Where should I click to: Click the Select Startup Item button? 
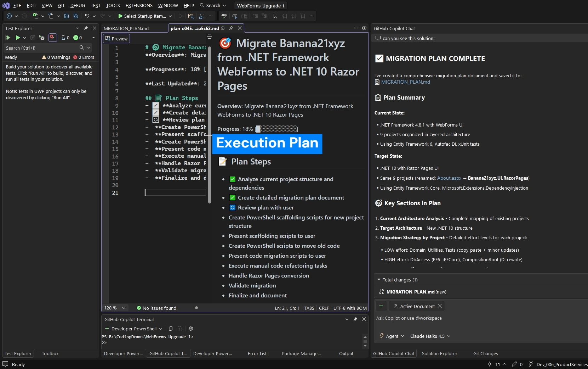click(145, 16)
